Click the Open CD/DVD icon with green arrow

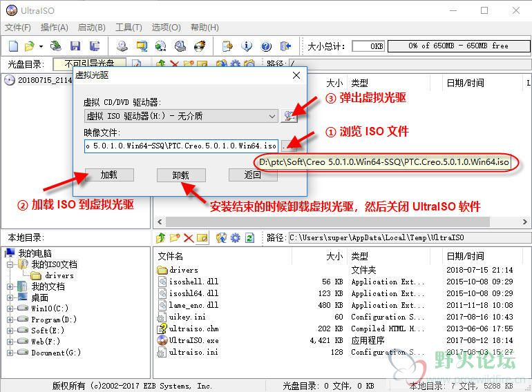click(x=56, y=46)
